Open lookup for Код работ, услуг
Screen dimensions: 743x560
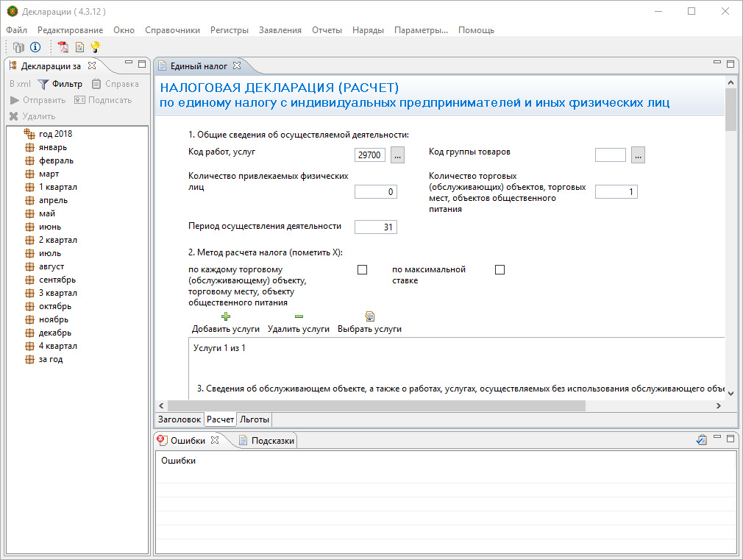point(397,155)
